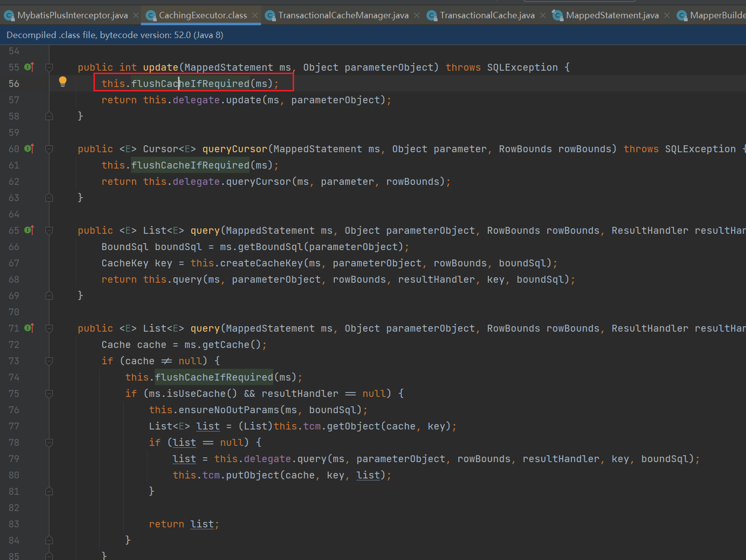The width and height of the screenshot is (746, 560).
Task: Click the yellow lightbulb intention icon
Action: click(x=63, y=82)
